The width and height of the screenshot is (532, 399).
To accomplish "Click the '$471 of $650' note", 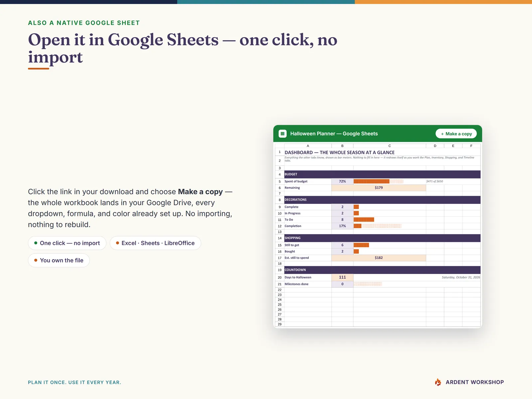I will point(435,182).
